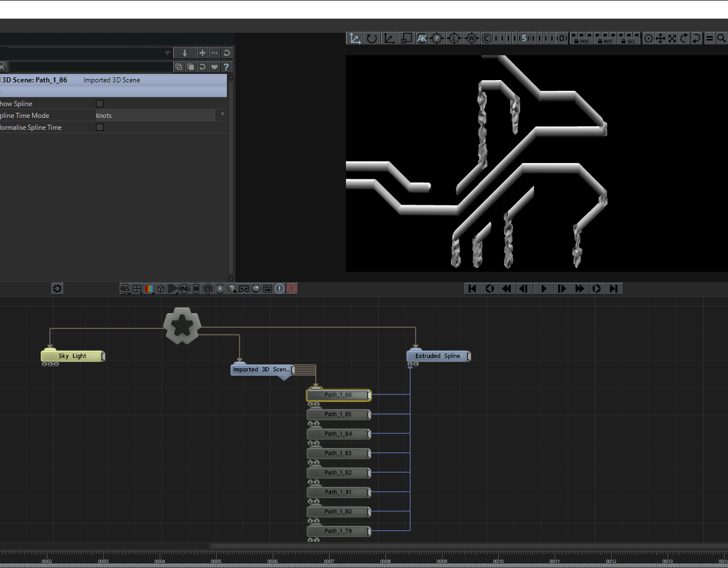The width and height of the screenshot is (728, 568).
Task: Open the viewport grid layout button
Action: click(x=137, y=289)
